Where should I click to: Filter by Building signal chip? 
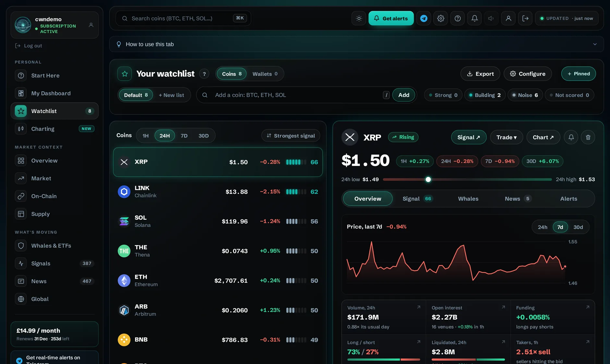tap(485, 95)
